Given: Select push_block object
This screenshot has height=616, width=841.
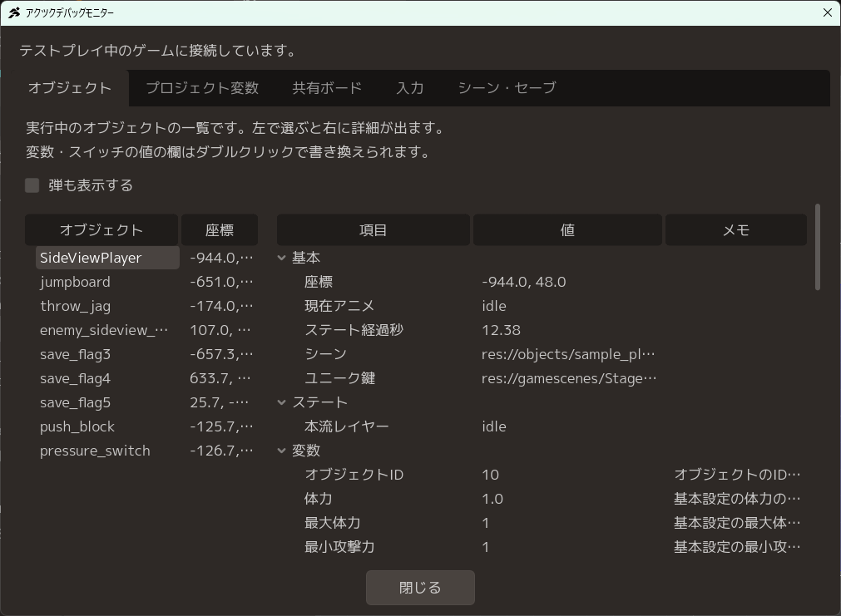Looking at the screenshot, I should (77, 426).
